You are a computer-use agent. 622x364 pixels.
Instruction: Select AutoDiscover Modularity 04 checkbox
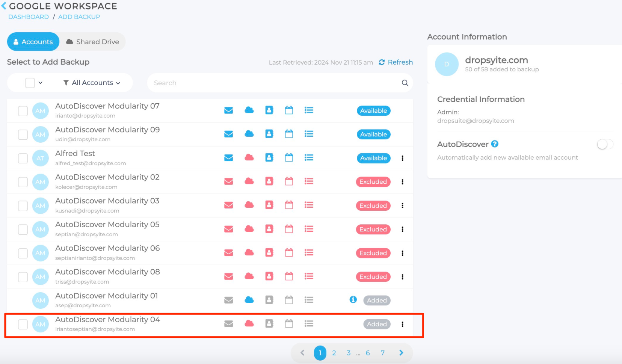tap(23, 324)
